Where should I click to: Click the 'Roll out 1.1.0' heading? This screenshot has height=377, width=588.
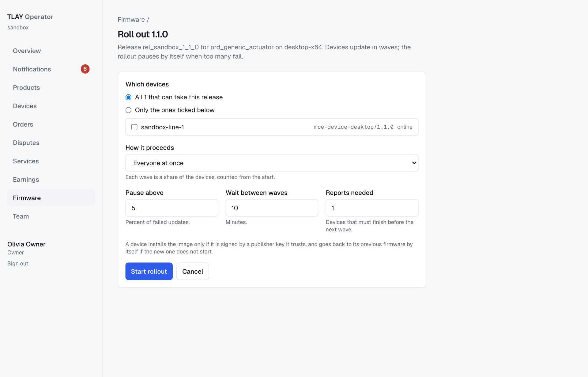(x=143, y=34)
